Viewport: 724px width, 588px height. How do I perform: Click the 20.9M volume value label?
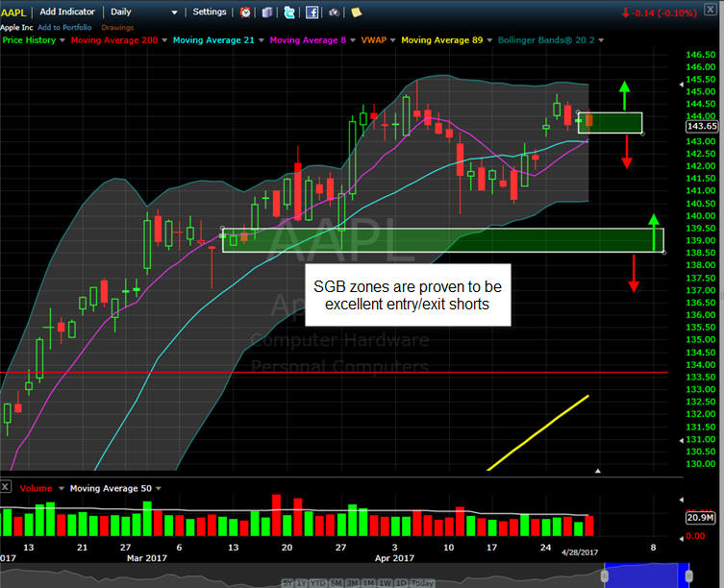point(701,518)
